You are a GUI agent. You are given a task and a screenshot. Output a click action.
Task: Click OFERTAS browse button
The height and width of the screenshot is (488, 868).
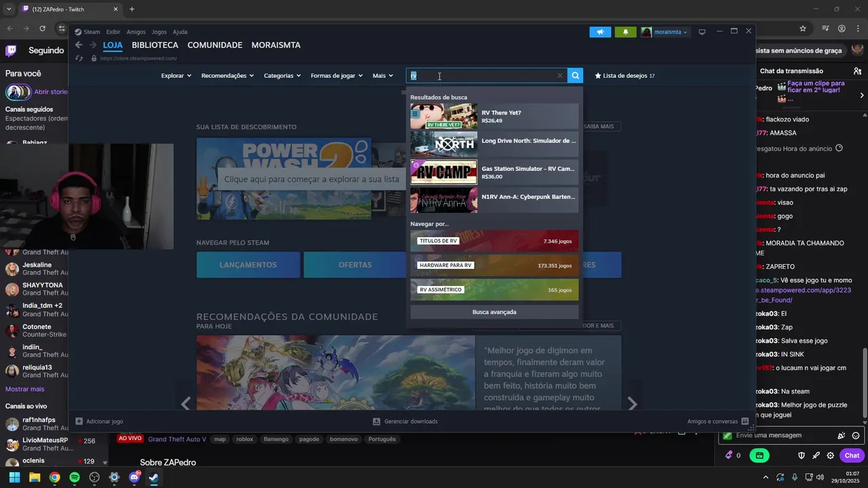pos(355,265)
